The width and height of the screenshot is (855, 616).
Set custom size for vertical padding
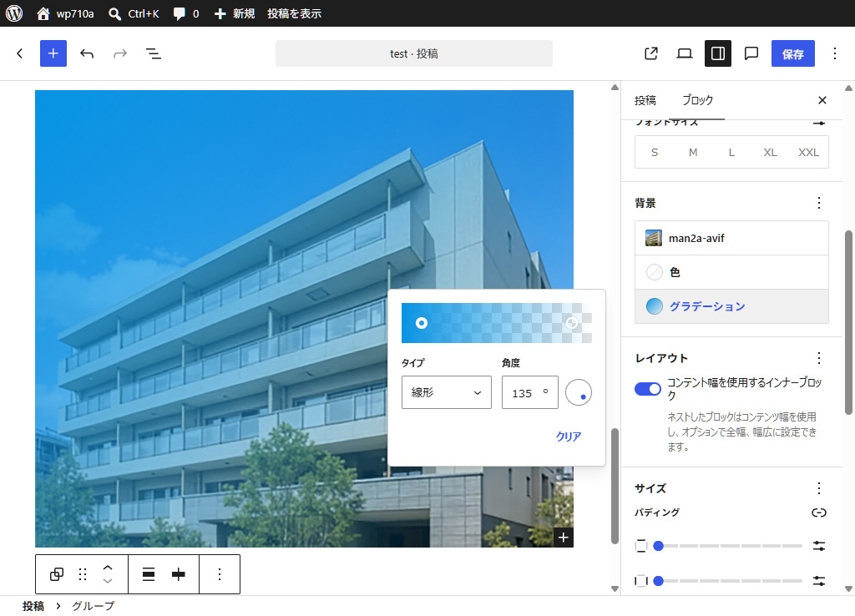pyautogui.click(x=819, y=546)
